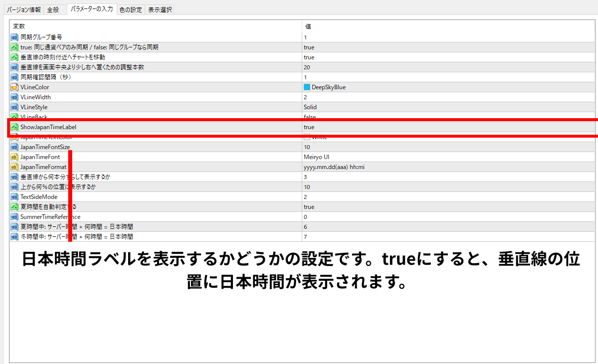Click the boolean icon beside ShowJapanTimeLabel
This screenshot has height=364, width=598.
click(x=14, y=127)
